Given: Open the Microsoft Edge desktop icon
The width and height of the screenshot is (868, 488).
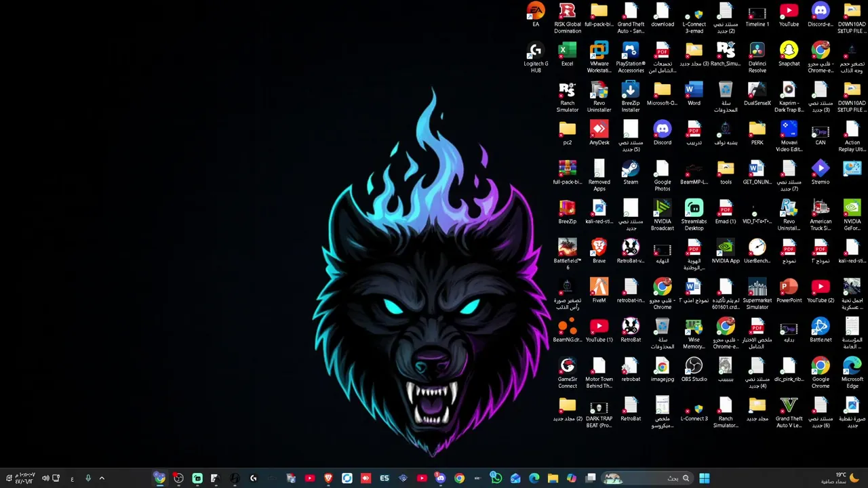Looking at the screenshot, I should coord(852,373).
